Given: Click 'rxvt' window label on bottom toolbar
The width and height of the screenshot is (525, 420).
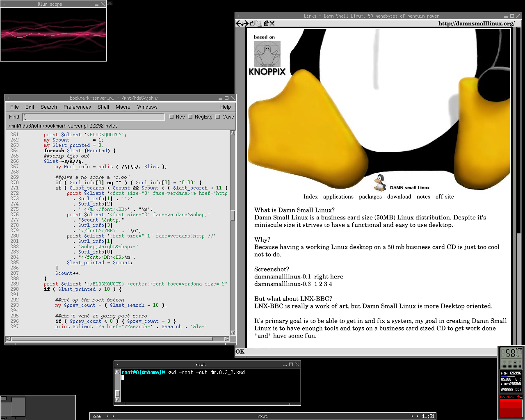Looking at the screenshot, I should (262, 416).
